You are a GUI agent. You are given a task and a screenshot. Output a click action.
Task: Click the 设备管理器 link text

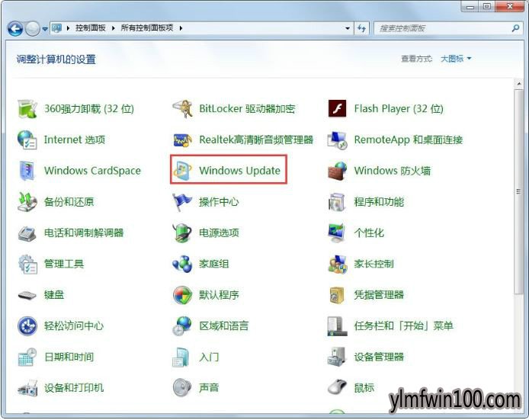point(379,357)
